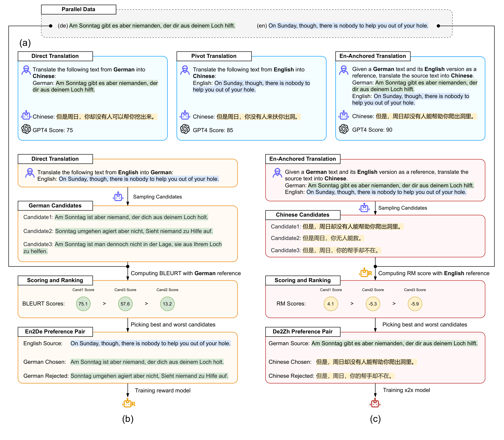The height and width of the screenshot is (440, 504).
Task: Click the orange reward model icon below Training reward model
Action: (x=129, y=403)
